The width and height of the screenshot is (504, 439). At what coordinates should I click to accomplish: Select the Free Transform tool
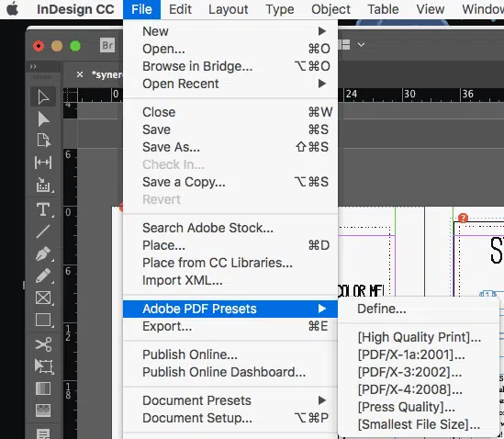[x=43, y=366]
